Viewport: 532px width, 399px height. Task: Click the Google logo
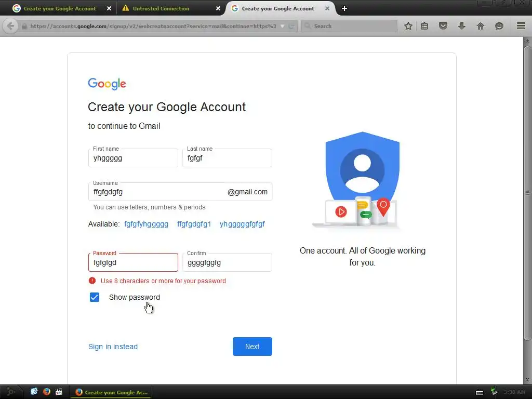point(107,84)
